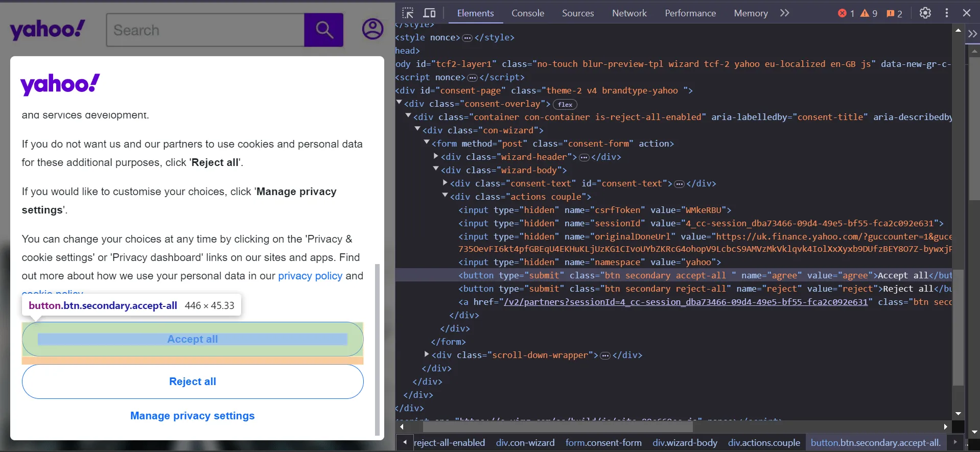Image resolution: width=980 pixels, height=452 pixels.
Task: Open the Yahoo profile avatar icon
Action: pyautogui.click(x=373, y=29)
